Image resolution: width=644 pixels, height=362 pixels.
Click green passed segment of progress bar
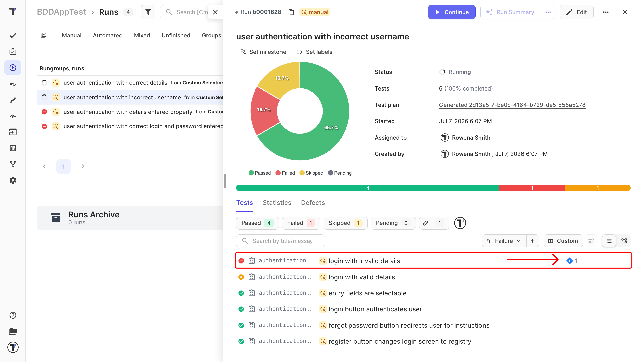368,188
